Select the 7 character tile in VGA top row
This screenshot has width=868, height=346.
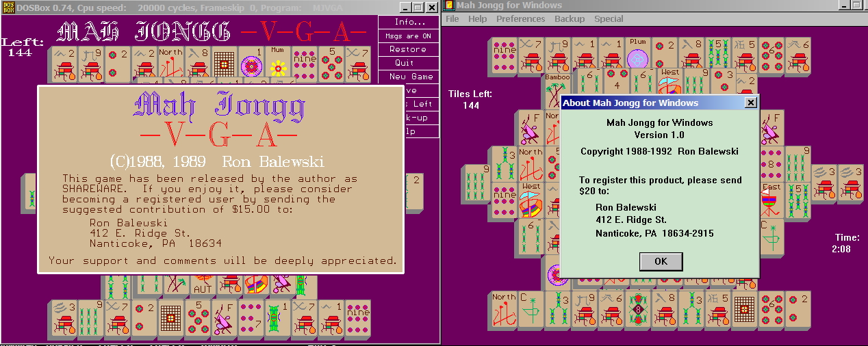tap(358, 64)
